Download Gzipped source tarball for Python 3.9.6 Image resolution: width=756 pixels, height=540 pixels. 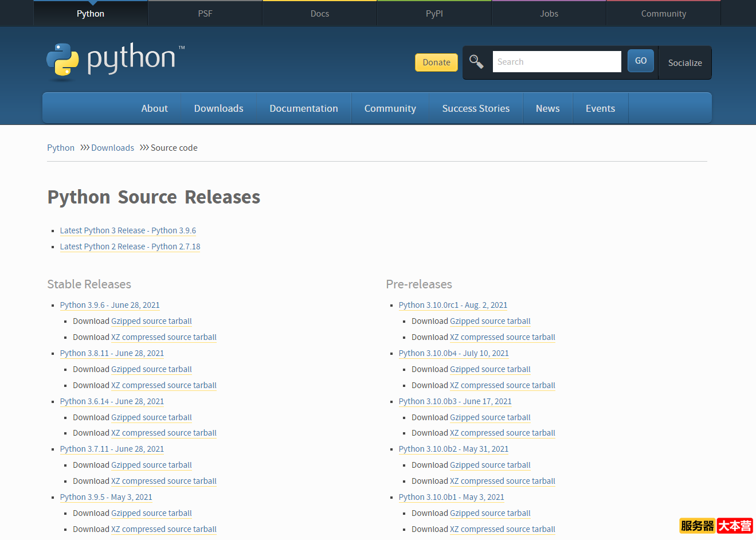[151, 321]
